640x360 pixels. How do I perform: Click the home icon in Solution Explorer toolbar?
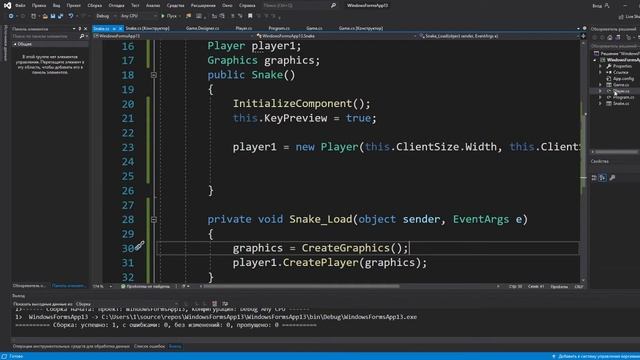(x=609, y=37)
